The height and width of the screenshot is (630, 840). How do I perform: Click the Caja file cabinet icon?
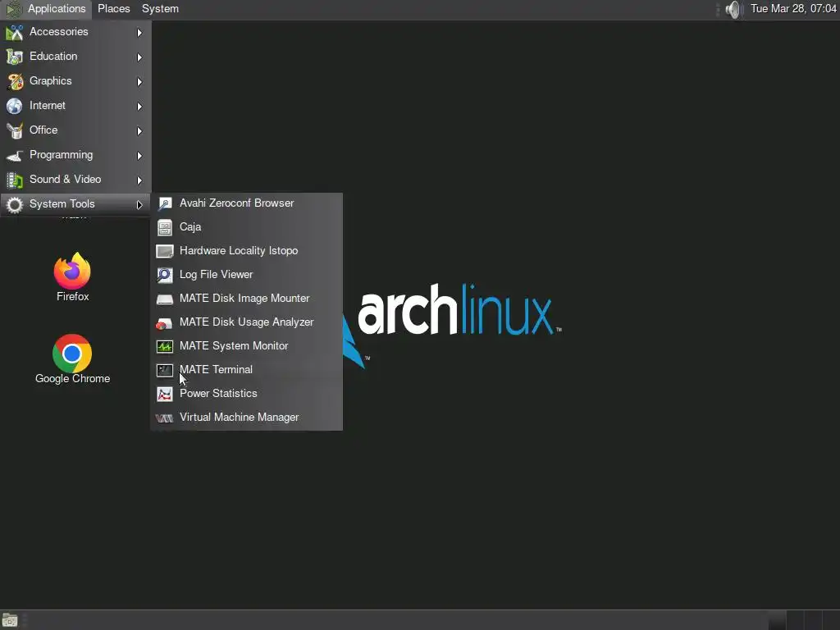[164, 228]
